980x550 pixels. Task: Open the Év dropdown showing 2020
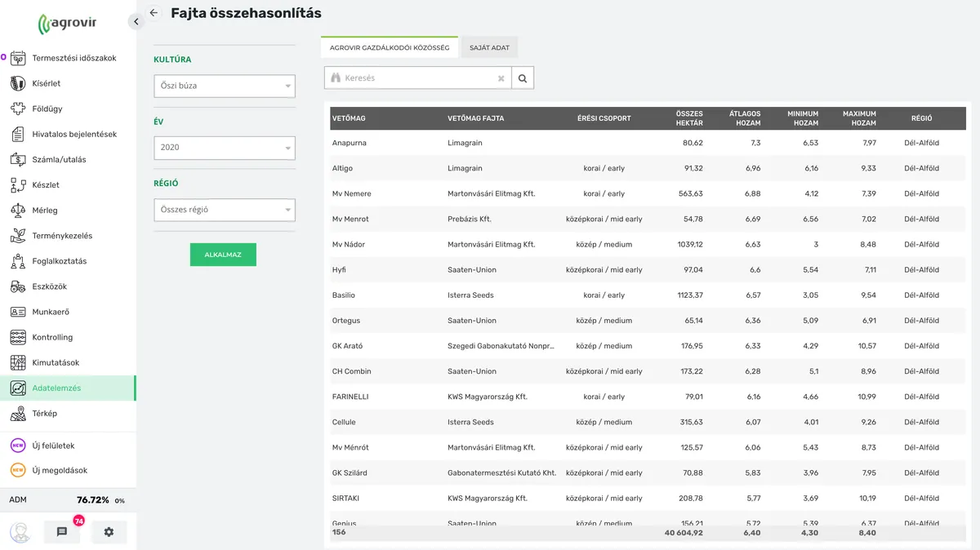(225, 148)
